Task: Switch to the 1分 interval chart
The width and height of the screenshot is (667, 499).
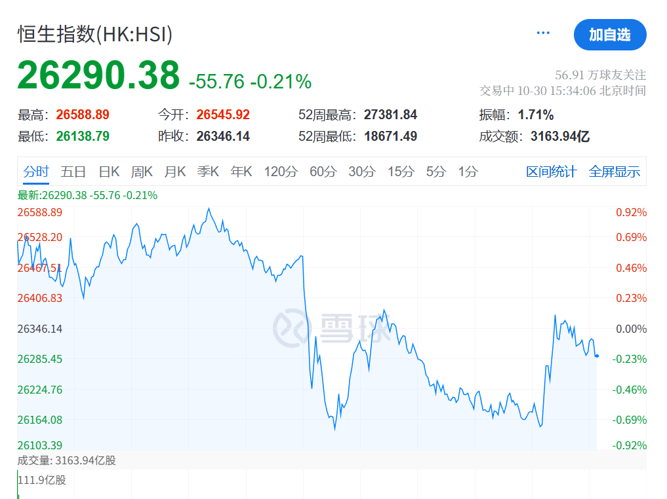Action: (467, 171)
